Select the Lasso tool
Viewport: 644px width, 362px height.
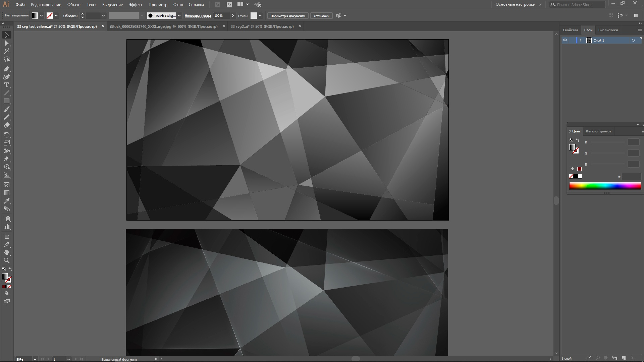tap(7, 59)
